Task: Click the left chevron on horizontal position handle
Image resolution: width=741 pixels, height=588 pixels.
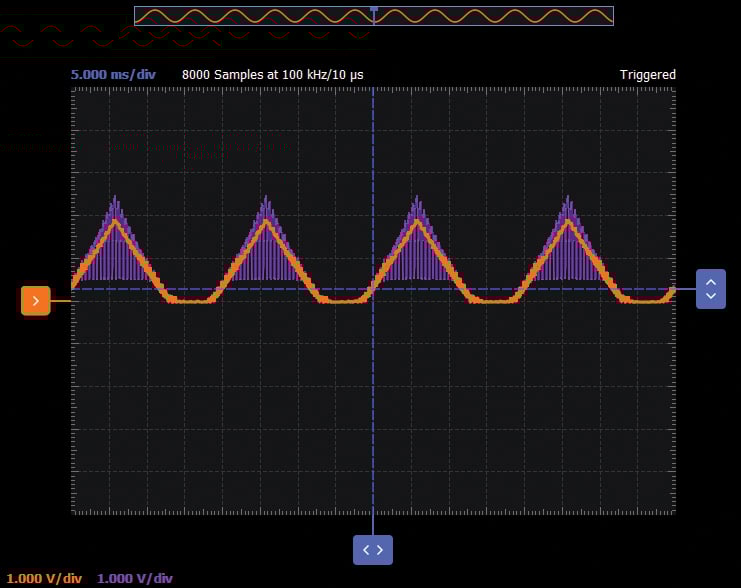Action: 366,550
